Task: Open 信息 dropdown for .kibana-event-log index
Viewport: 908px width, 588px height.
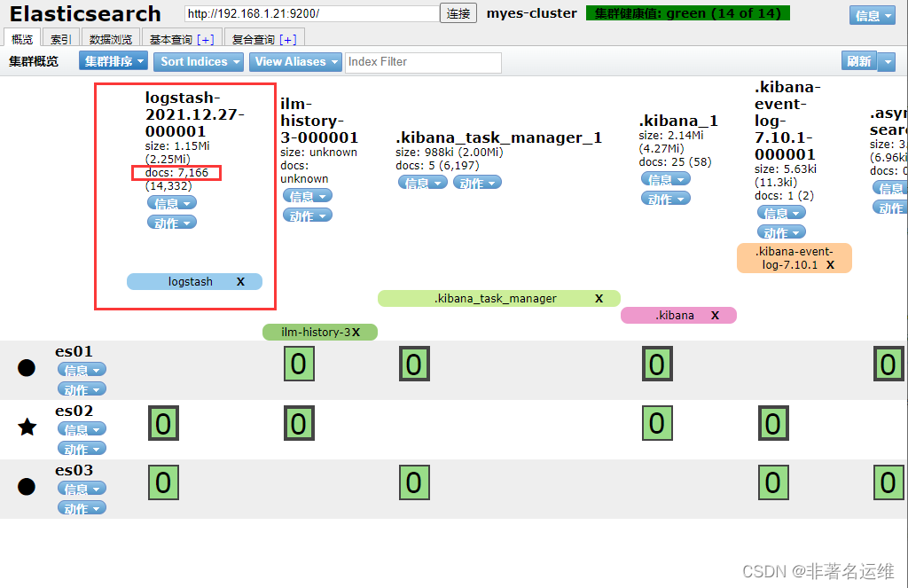Action: tap(782, 213)
